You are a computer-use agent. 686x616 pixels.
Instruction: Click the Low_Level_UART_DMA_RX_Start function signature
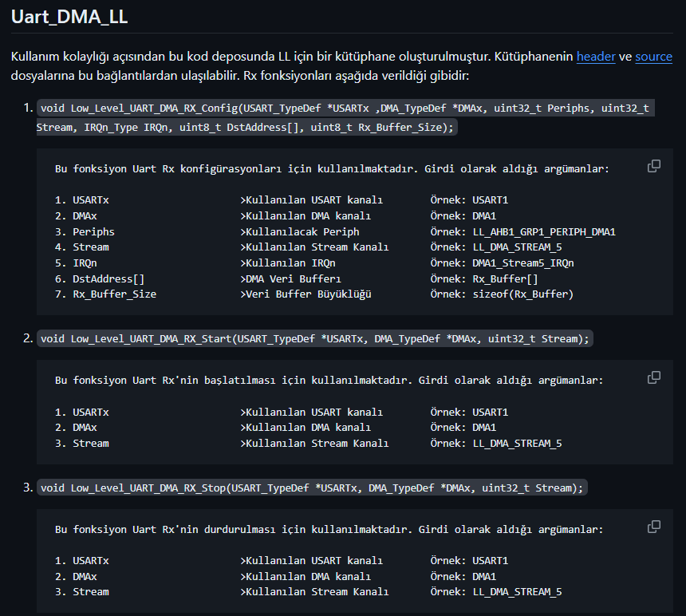pos(314,338)
